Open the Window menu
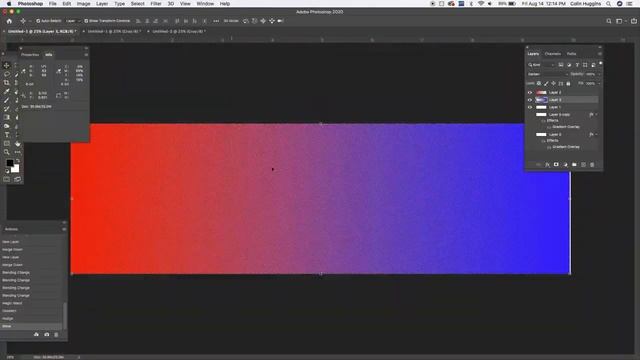 point(205,4)
